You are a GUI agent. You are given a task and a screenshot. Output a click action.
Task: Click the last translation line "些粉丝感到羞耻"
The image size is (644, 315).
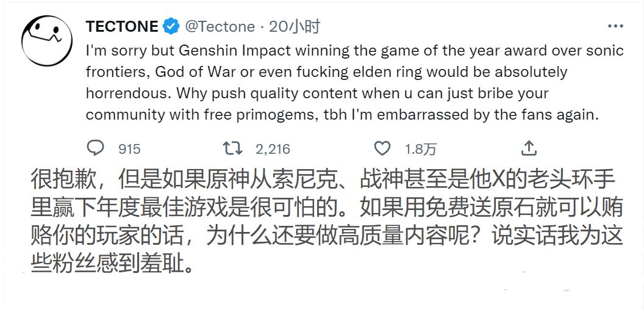(112, 263)
